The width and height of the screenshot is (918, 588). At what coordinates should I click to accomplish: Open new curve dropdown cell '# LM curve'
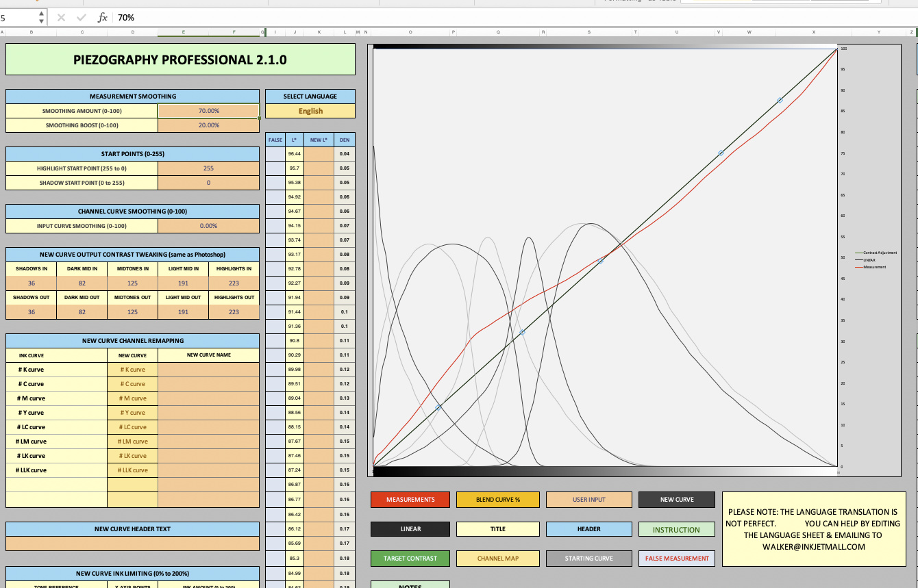(133, 442)
